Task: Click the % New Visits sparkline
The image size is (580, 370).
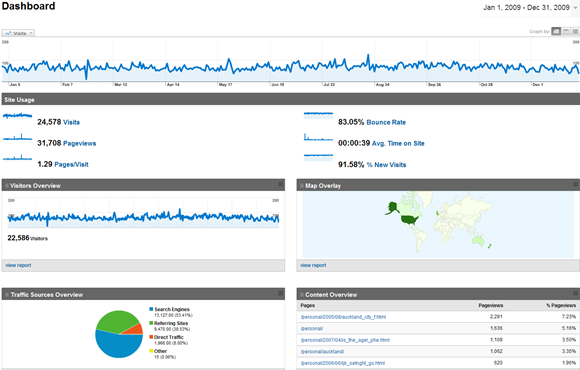Action: point(318,158)
